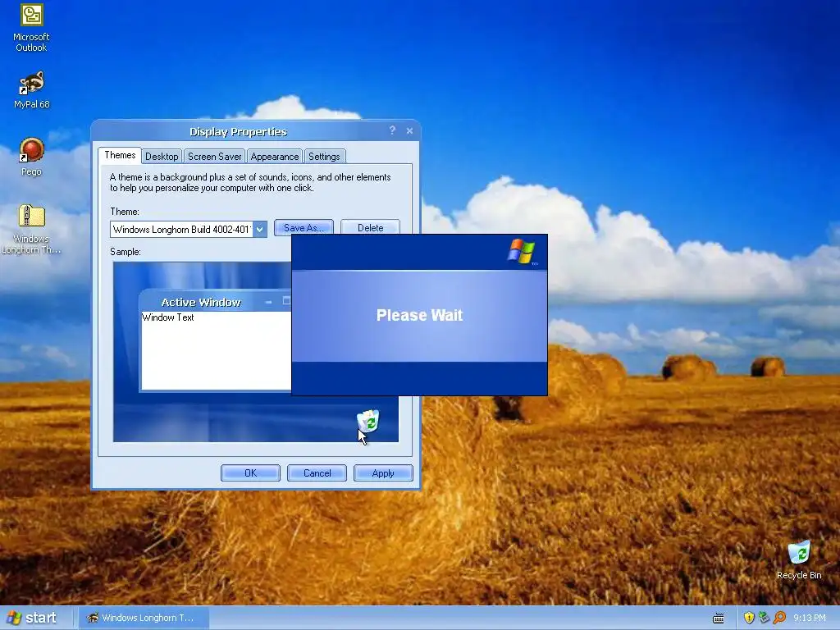This screenshot has height=630, width=840.
Task: Open the yellow security shield tray icon
Action: (x=749, y=618)
